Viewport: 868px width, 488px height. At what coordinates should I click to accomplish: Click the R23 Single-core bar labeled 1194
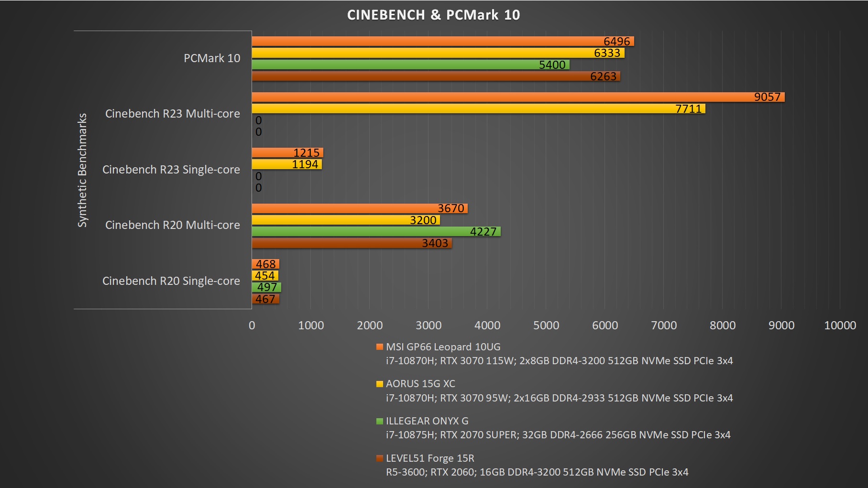point(287,164)
